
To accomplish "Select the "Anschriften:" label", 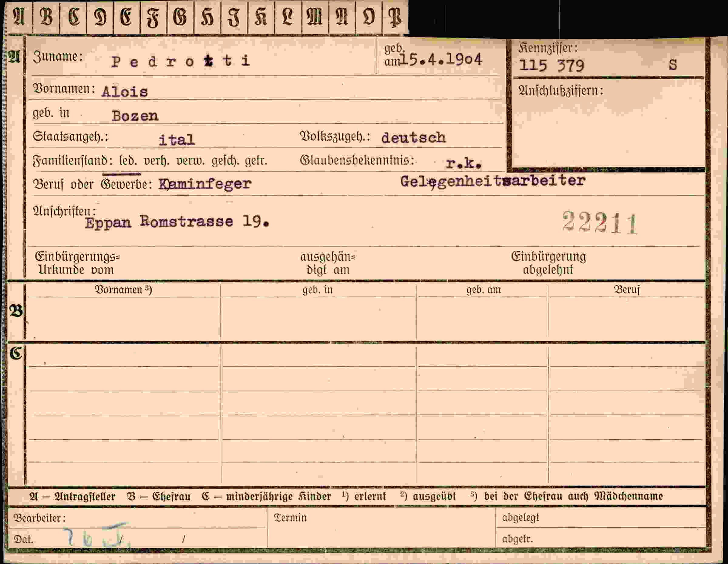I will (x=65, y=211).
